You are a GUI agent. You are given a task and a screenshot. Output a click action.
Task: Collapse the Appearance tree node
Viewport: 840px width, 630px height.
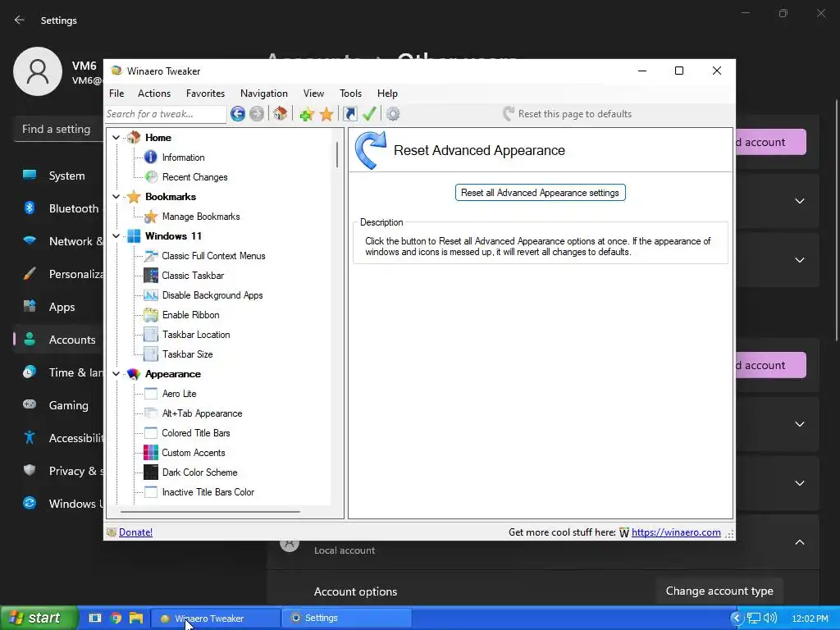(116, 374)
